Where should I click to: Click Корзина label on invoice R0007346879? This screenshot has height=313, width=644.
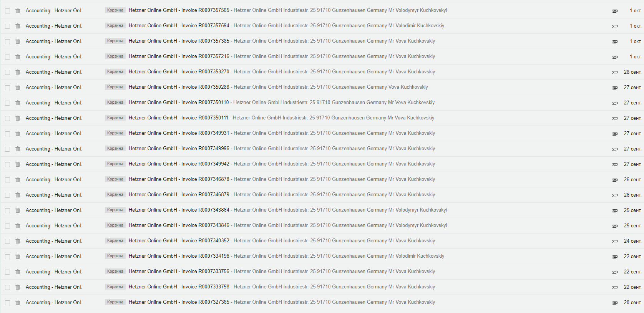click(115, 195)
